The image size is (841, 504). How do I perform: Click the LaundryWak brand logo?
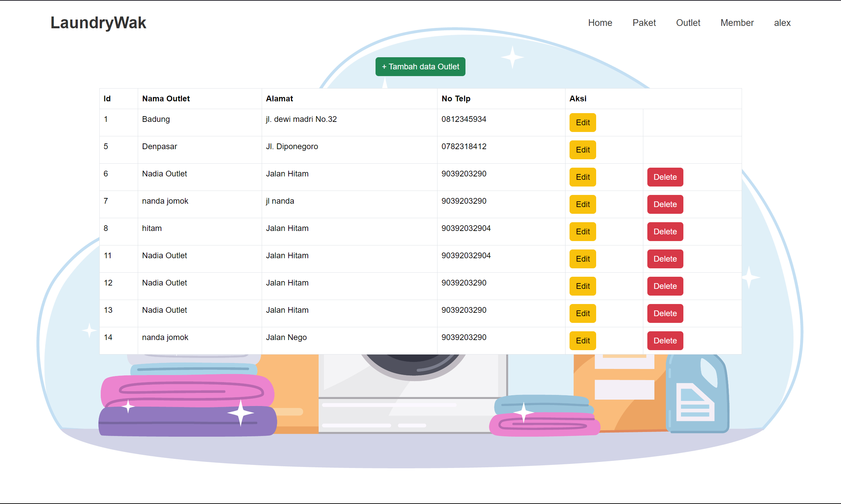click(x=98, y=23)
